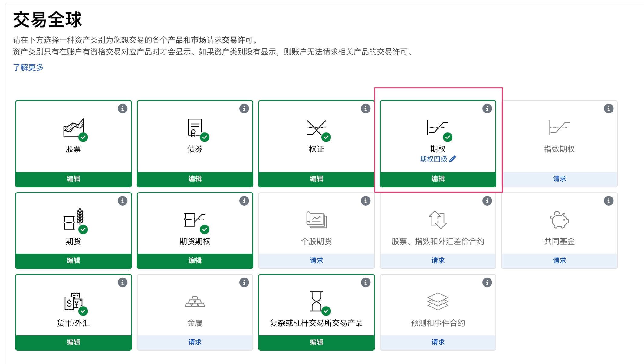Open info icon on 指数期权 card
Viewport: 644px width, 364px height.
point(608,109)
